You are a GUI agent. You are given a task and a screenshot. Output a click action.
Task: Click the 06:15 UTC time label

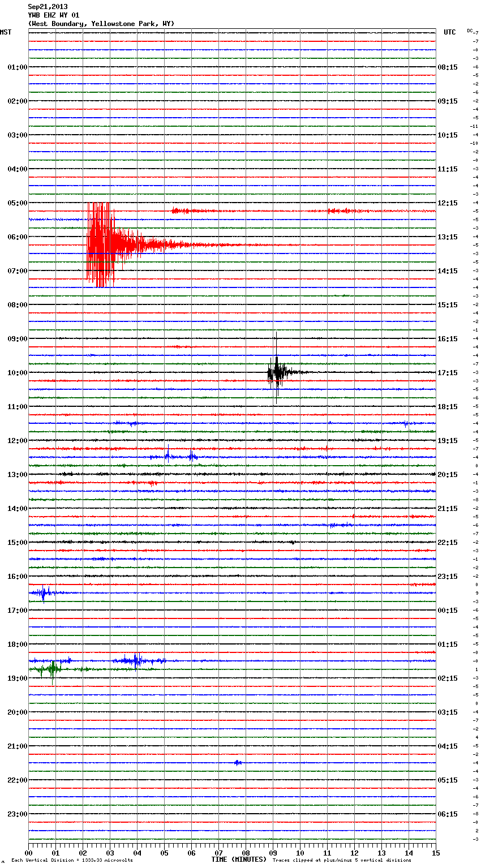[x=448, y=814]
